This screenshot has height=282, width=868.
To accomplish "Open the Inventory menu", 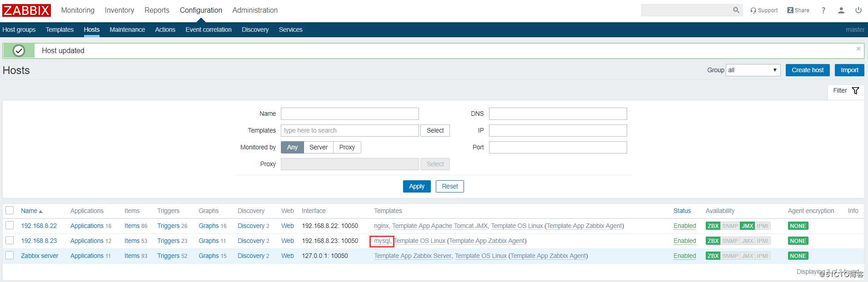I will (120, 10).
